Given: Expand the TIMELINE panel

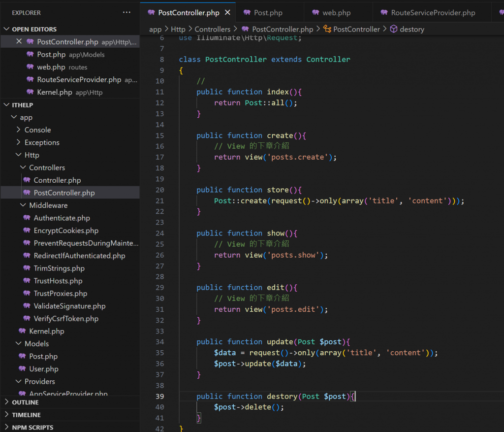Looking at the screenshot, I should point(70,415).
